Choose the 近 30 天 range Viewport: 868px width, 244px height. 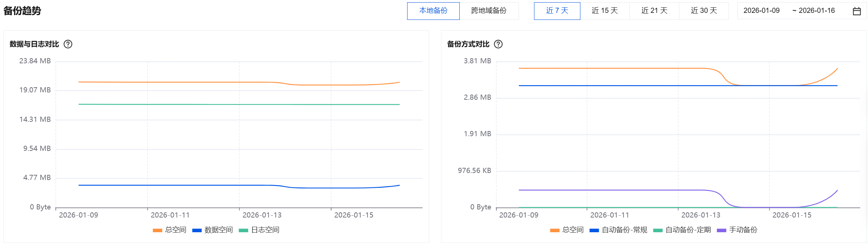click(x=704, y=11)
